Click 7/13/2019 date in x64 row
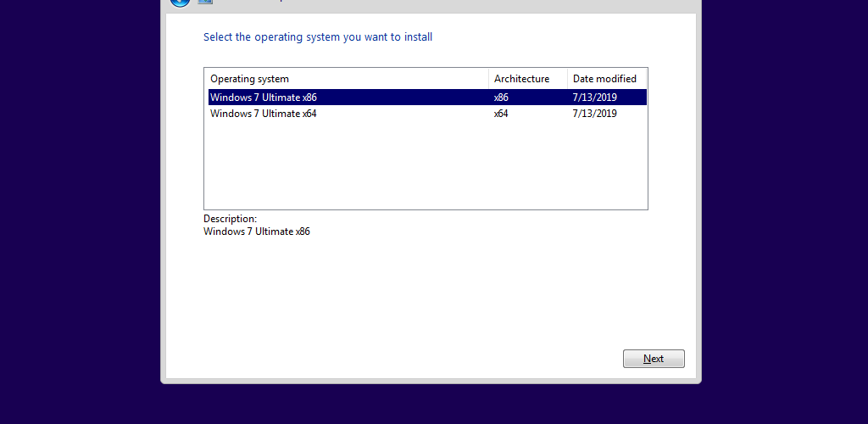Screen dimensions: 868x424 (x=594, y=114)
